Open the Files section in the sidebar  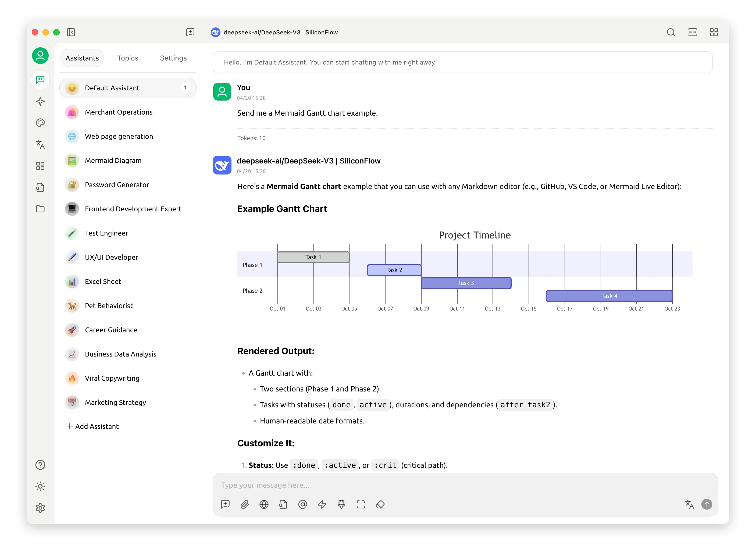[40, 209]
